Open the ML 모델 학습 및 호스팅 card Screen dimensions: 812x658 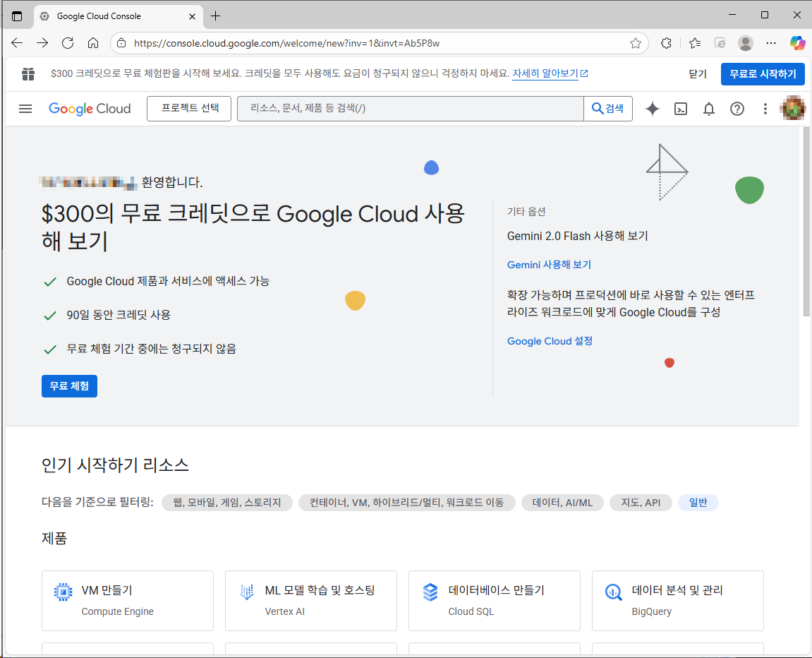310,601
